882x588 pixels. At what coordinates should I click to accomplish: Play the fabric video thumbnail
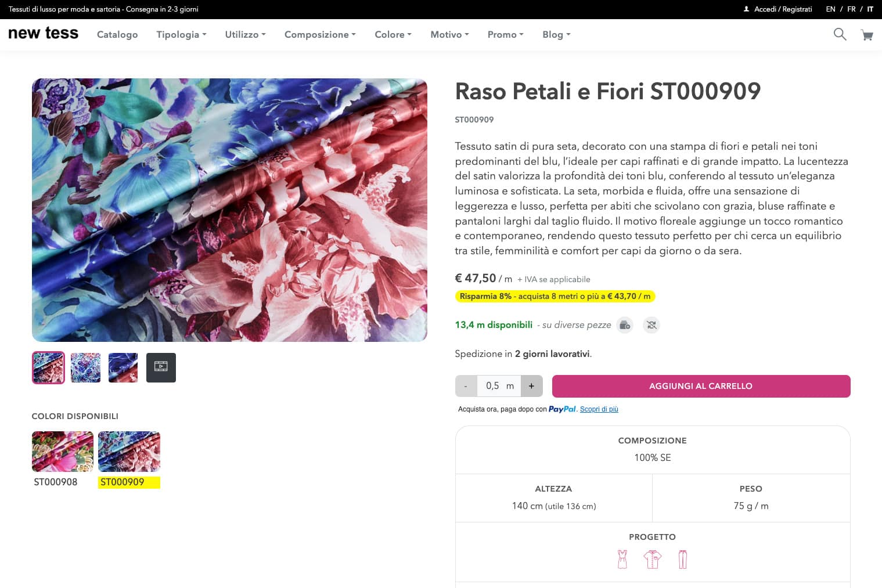[x=161, y=367]
